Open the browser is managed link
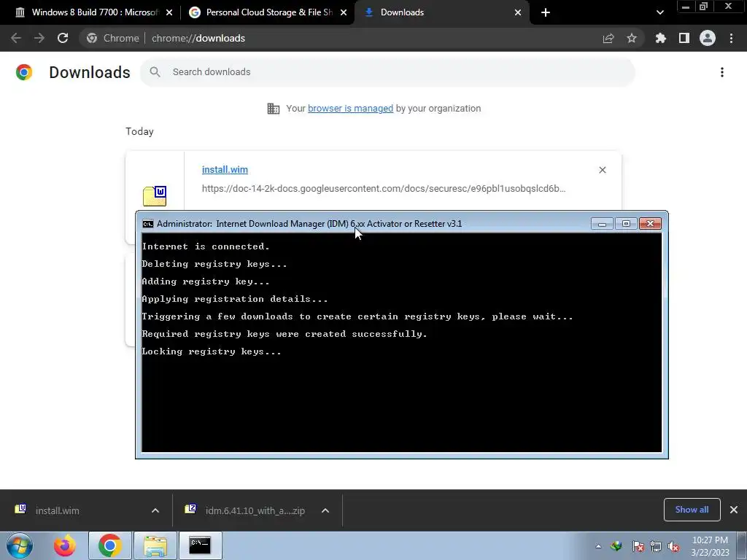Screen dimensions: 747x560 (x=350, y=109)
